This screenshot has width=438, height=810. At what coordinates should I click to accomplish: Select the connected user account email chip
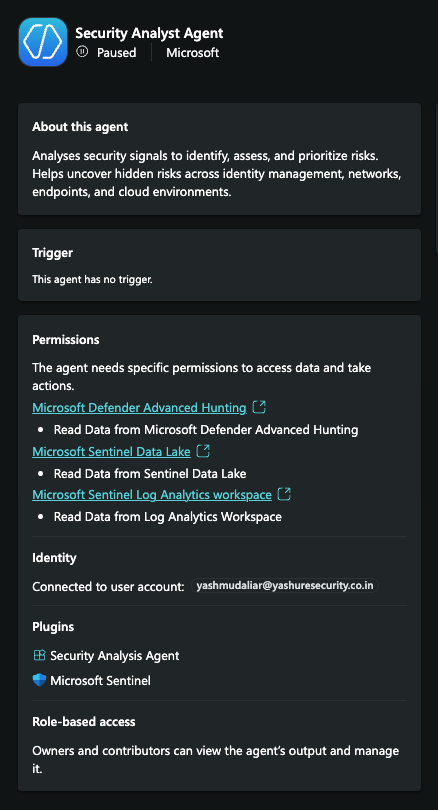(285, 586)
